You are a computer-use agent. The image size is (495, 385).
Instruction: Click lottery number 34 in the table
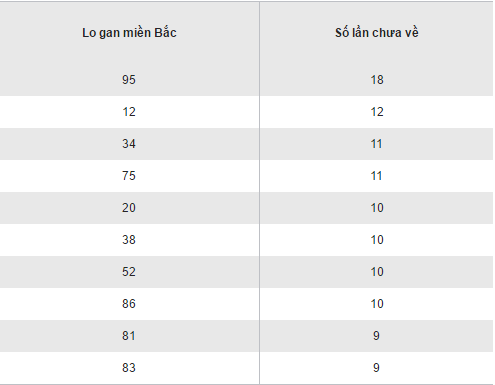coord(129,144)
